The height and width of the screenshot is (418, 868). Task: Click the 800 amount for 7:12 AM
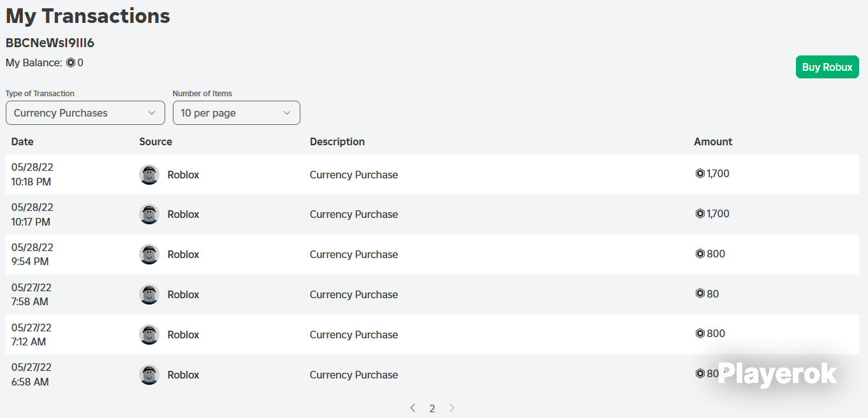(716, 333)
